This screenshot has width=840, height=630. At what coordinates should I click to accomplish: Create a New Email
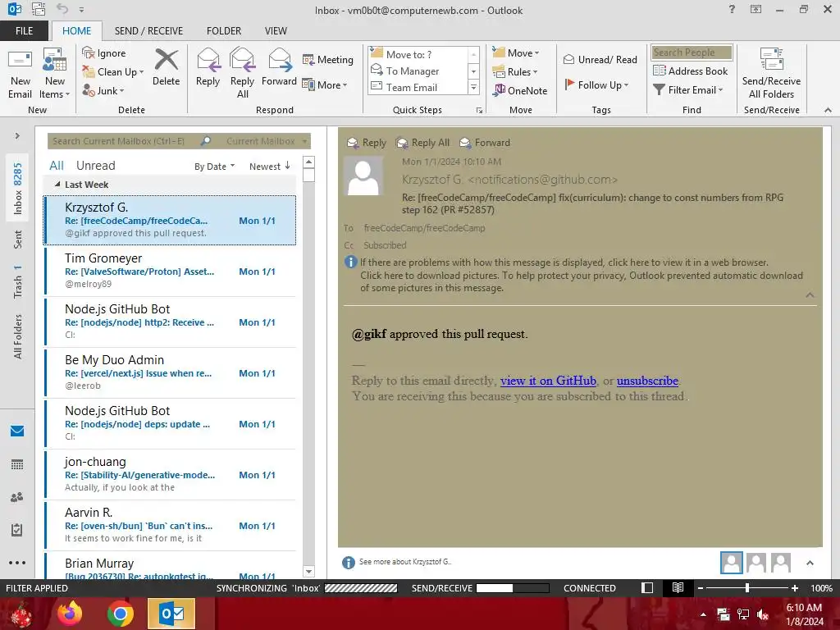20,75
